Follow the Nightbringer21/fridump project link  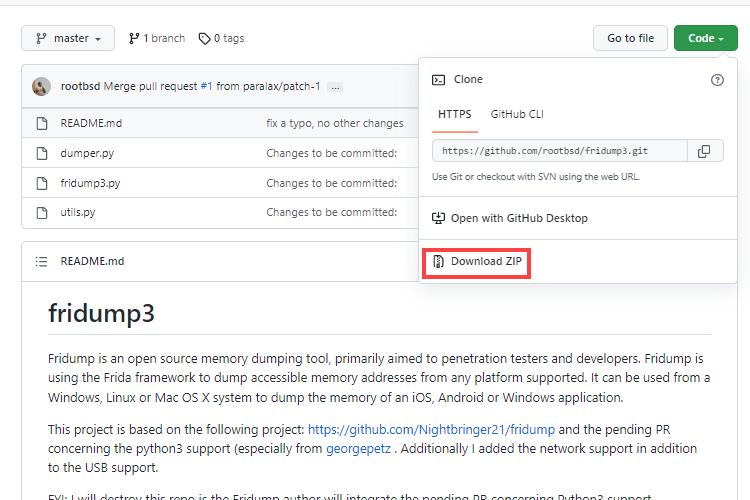coord(431,430)
